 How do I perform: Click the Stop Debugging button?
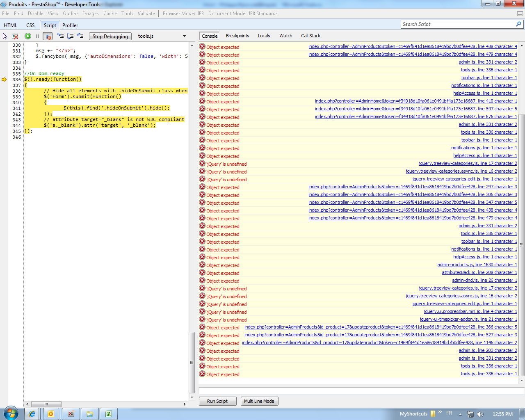tap(110, 36)
